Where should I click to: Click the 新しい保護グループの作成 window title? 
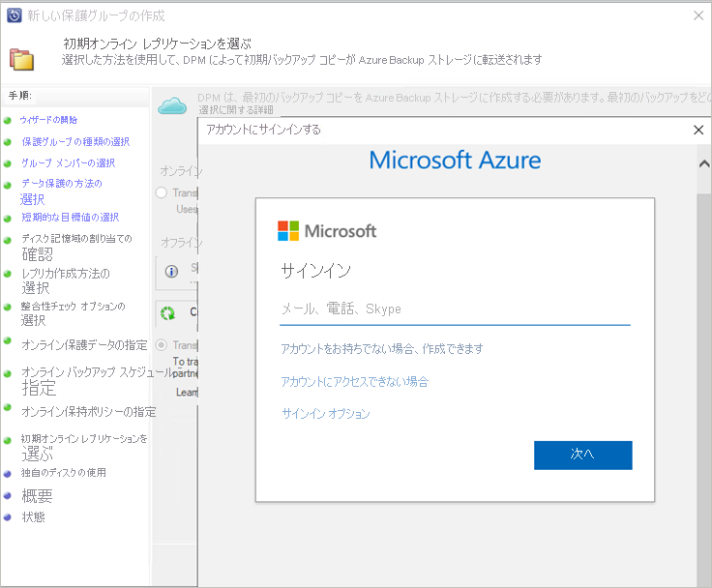96,15
